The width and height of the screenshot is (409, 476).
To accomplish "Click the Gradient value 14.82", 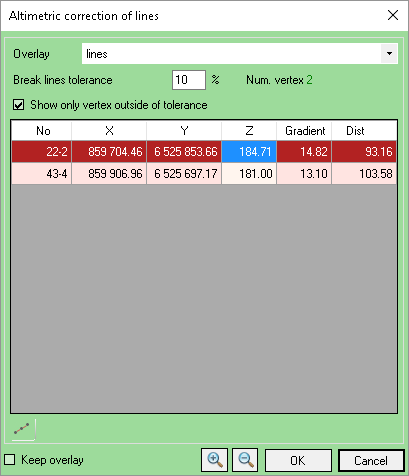I will [304, 152].
